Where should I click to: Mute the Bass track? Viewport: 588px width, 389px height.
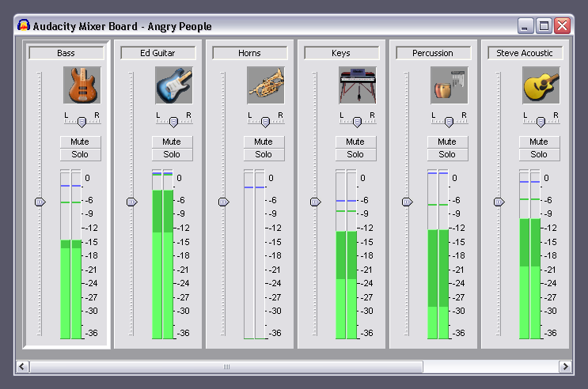point(80,142)
